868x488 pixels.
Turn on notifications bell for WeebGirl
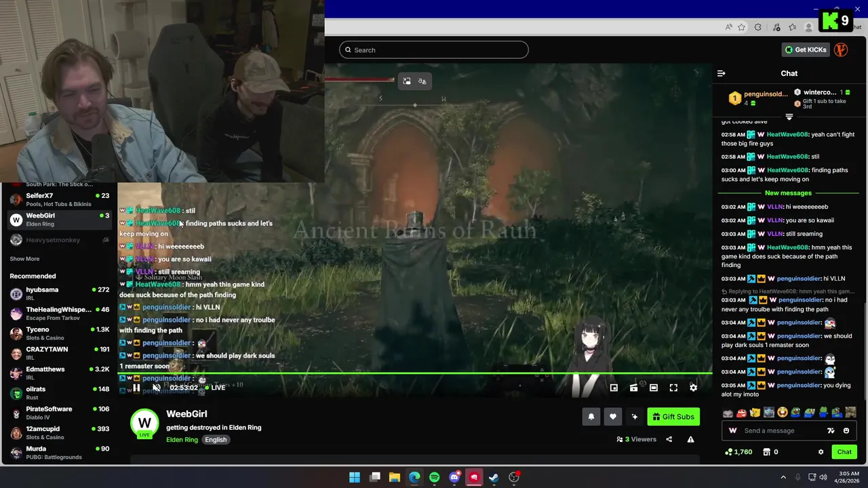click(x=591, y=417)
